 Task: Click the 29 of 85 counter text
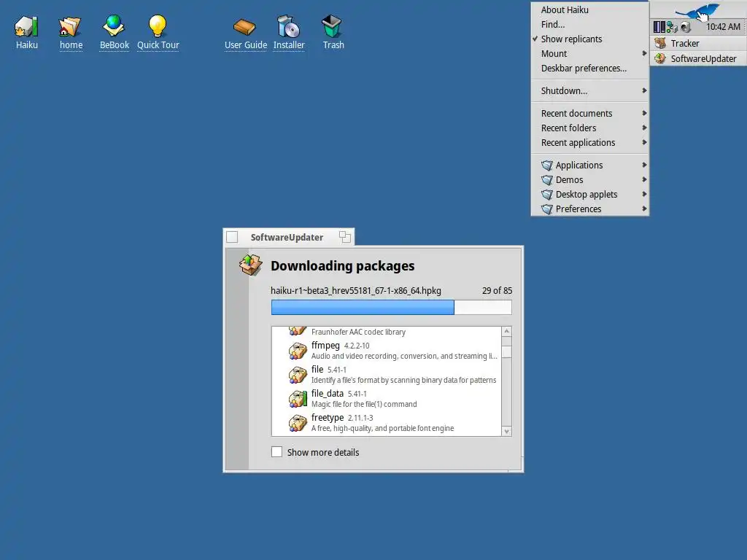point(497,290)
